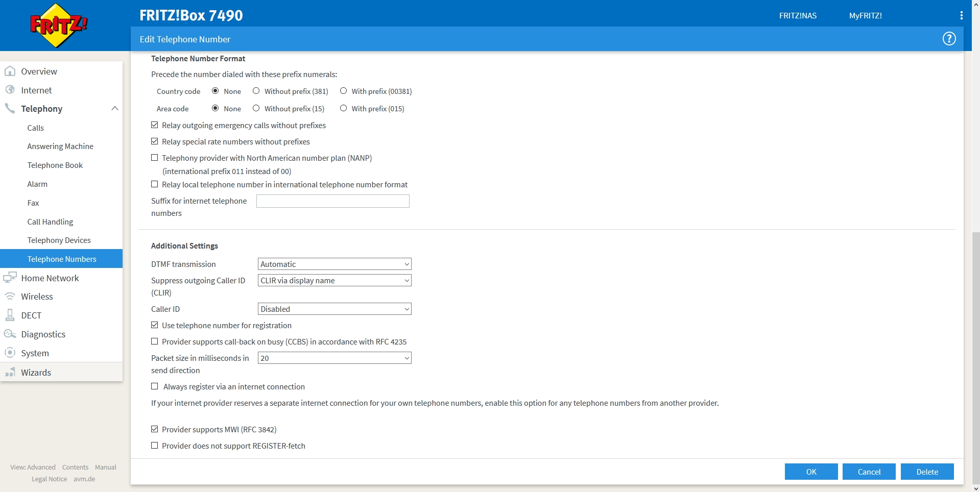This screenshot has height=492, width=980.
Task: Click the Home Network icon
Action: [10, 278]
